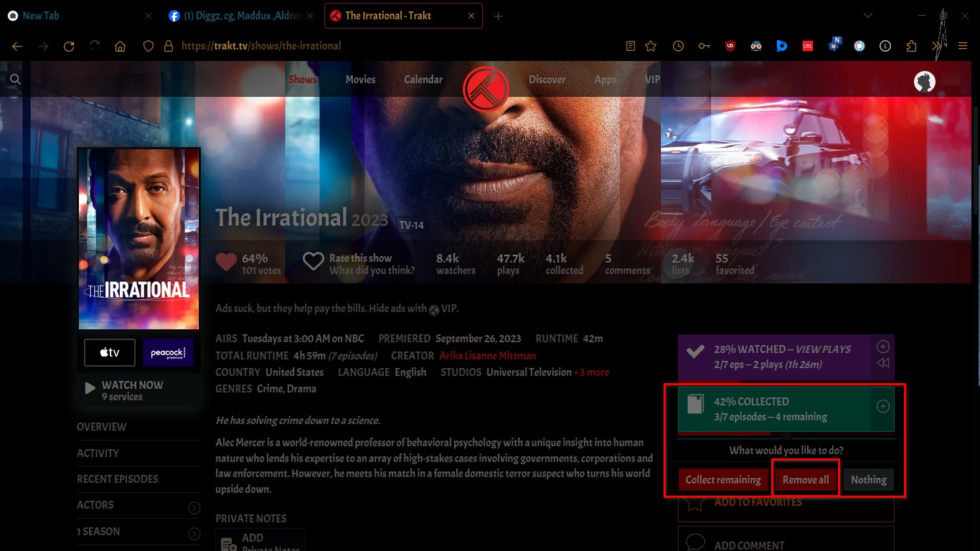Click plus icon in the Collected bar
The image size is (980, 551).
pos(883,406)
